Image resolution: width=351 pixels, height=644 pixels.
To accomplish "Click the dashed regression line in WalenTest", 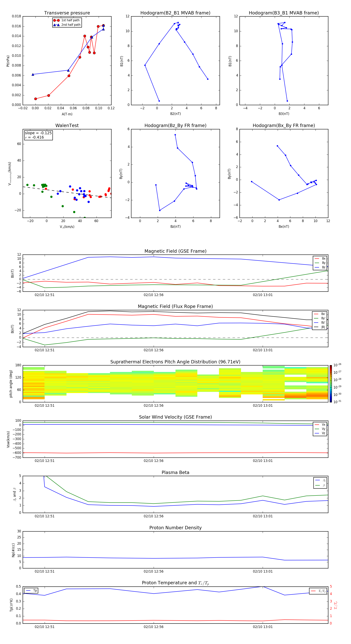I will tap(67, 192).
